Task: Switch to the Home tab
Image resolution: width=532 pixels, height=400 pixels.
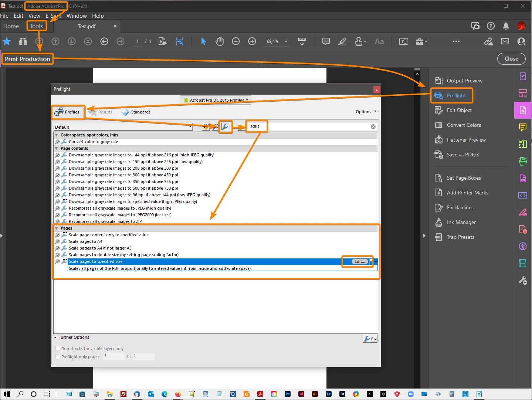Action: coord(11,26)
